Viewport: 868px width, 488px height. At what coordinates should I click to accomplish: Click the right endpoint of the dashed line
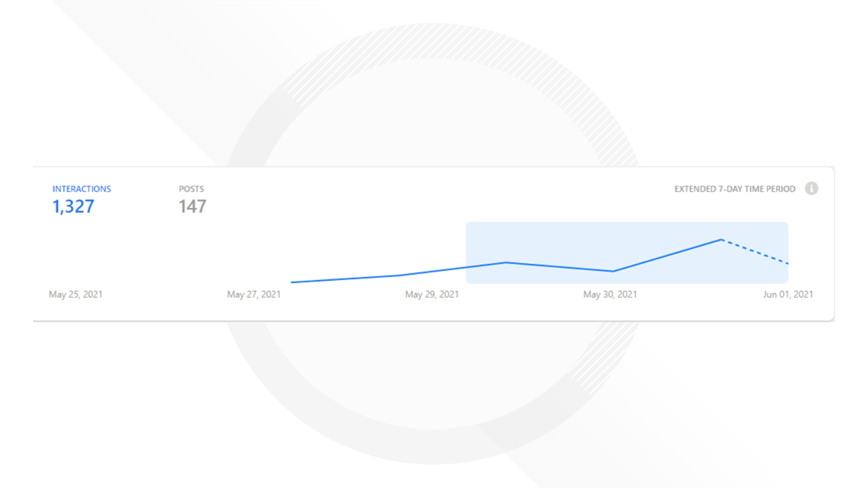tap(787, 263)
